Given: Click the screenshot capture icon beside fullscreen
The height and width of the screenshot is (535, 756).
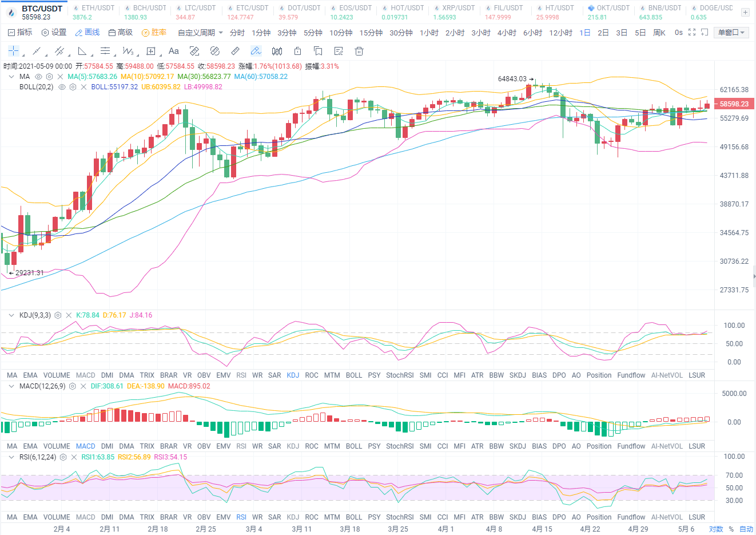Looking at the screenshot, I should (x=705, y=32).
